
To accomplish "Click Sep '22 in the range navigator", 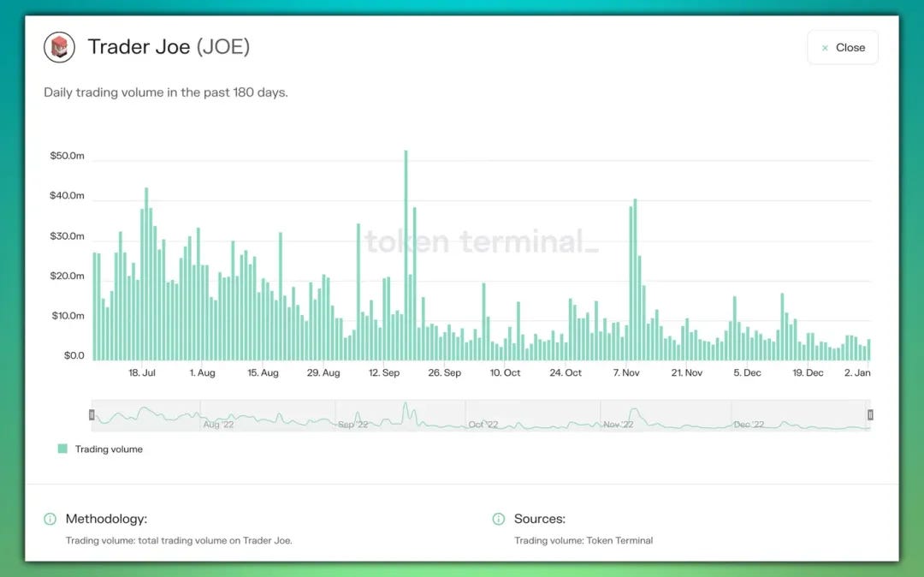I will pos(353,425).
